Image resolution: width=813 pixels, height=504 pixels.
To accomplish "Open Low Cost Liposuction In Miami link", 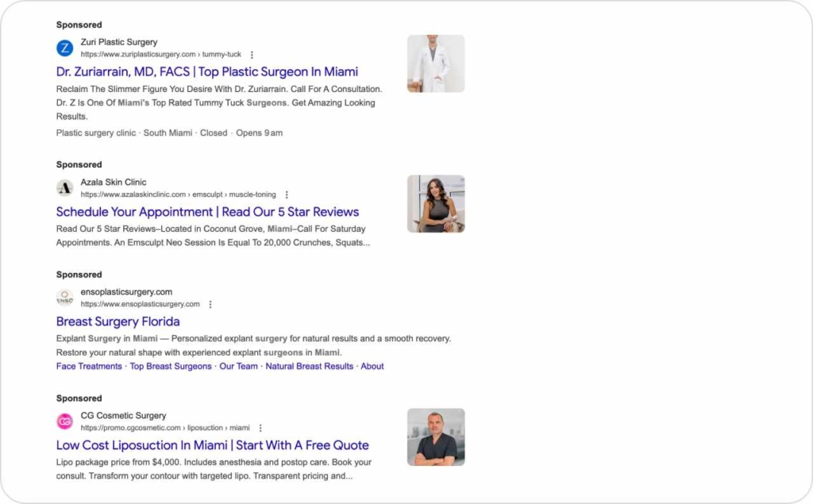I will pyautogui.click(x=212, y=445).
